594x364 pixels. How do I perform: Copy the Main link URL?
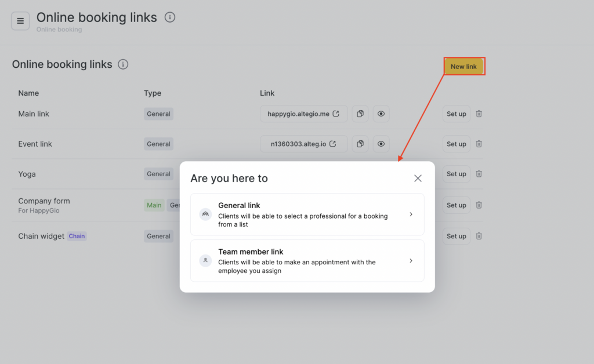pos(360,114)
